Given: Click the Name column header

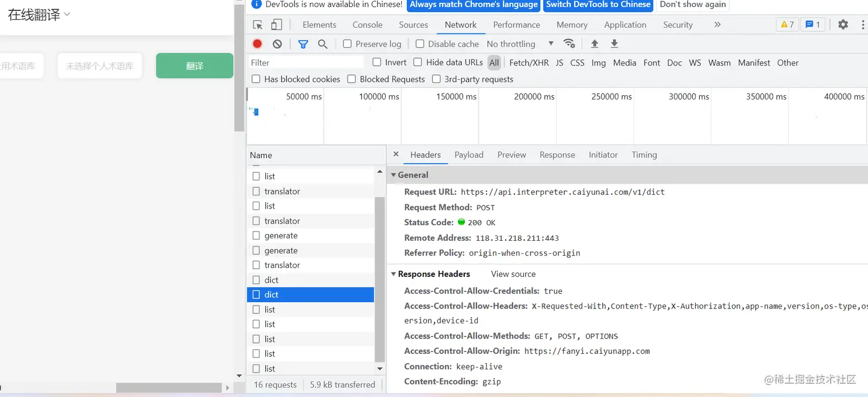Looking at the screenshot, I should (x=316, y=155).
